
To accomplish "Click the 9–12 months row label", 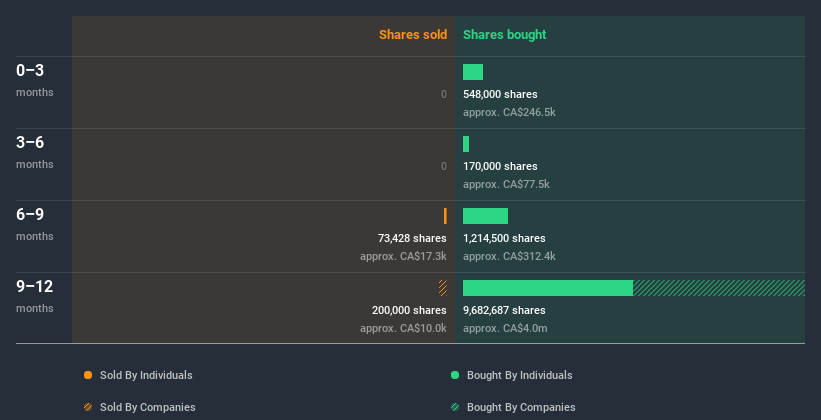I will point(35,296).
